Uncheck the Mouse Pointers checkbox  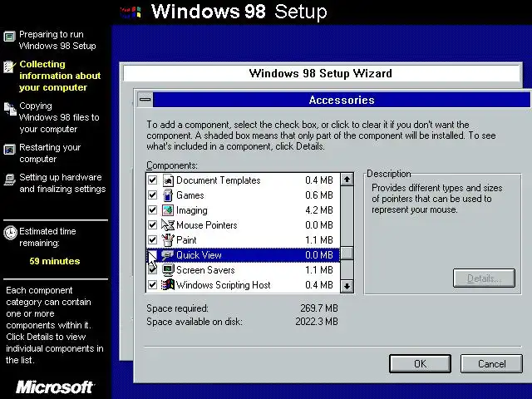pyautogui.click(x=153, y=225)
